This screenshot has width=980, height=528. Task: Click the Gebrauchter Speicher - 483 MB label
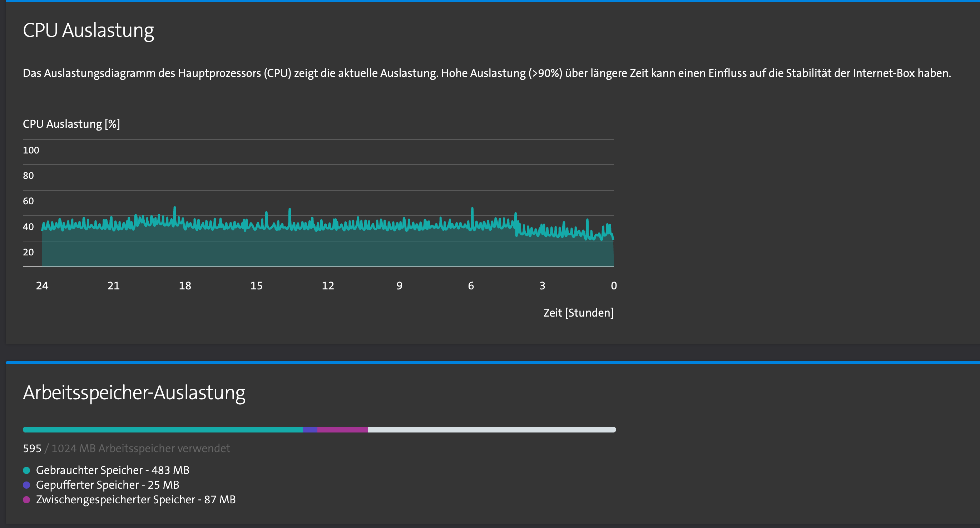coord(113,470)
